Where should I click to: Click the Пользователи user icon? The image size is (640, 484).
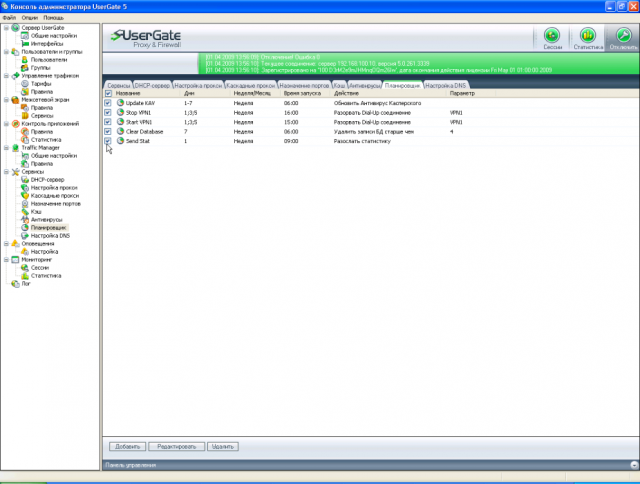[25, 60]
